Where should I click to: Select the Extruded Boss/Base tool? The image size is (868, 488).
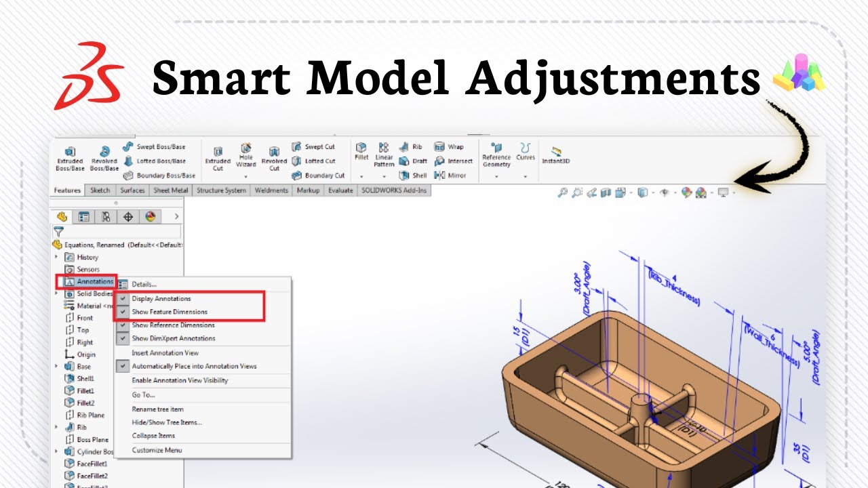click(x=70, y=159)
